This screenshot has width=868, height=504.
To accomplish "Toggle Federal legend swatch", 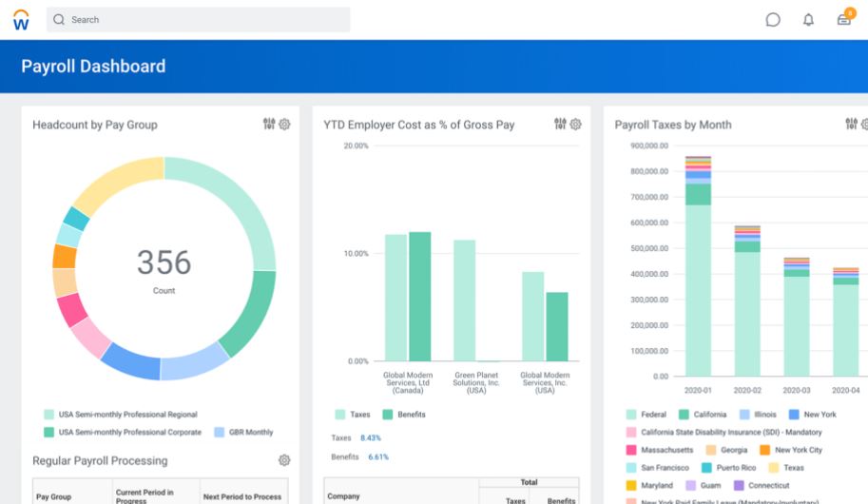I will [x=631, y=415].
